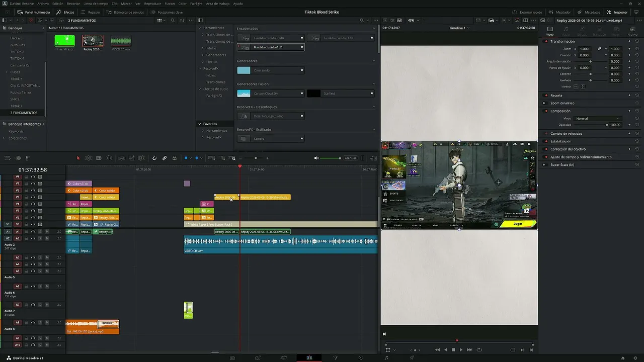Toggle the Efectos library panel
This screenshot has height=362, width=644.
pyautogui.click(x=65, y=12)
